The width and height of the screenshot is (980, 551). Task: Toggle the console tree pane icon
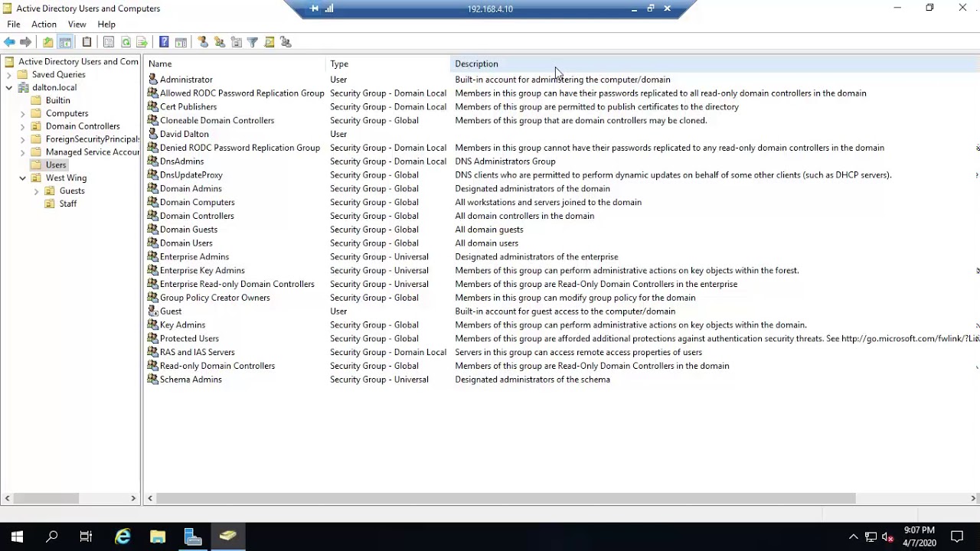(x=65, y=42)
